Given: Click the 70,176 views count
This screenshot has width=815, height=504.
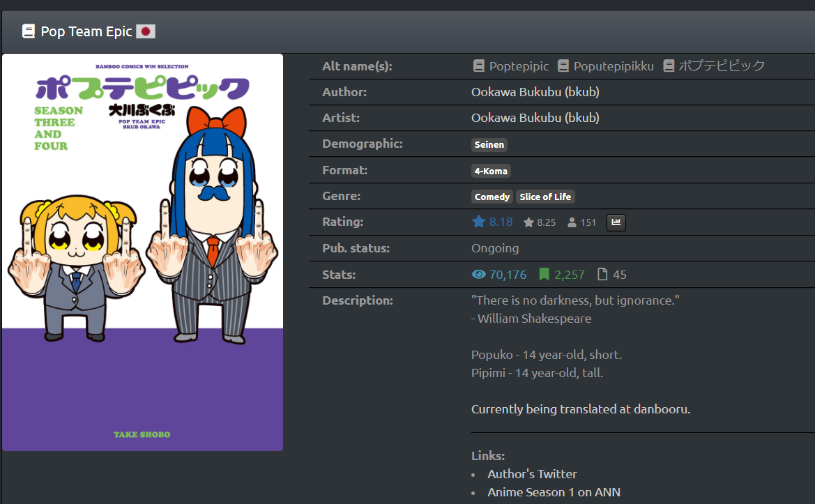Looking at the screenshot, I should pyautogui.click(x=508, y=275).
